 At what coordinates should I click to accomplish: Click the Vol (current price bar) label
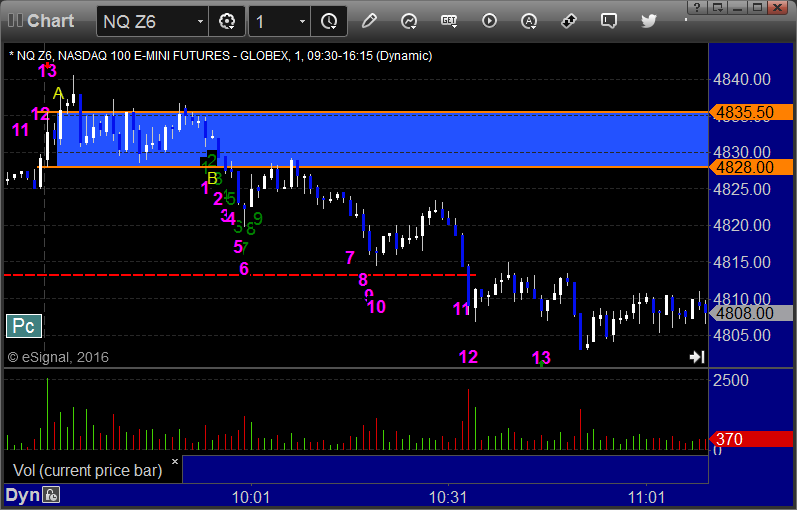click(x=87, y=470)
